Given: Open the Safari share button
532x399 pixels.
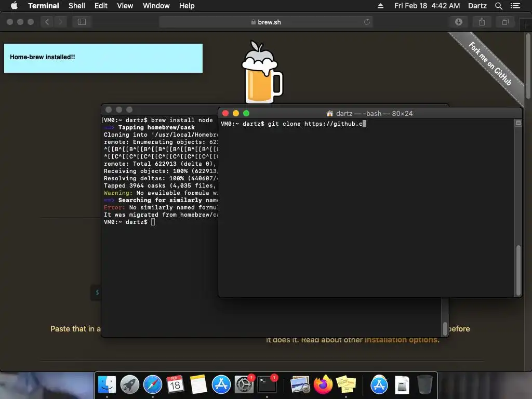Looking at the screenshot, I should pos(482,22).
